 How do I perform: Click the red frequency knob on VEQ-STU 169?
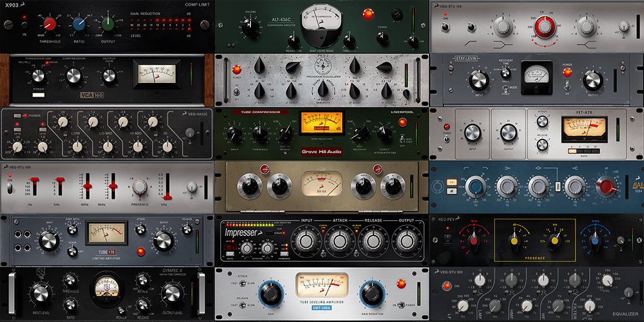tap(545, 27)
